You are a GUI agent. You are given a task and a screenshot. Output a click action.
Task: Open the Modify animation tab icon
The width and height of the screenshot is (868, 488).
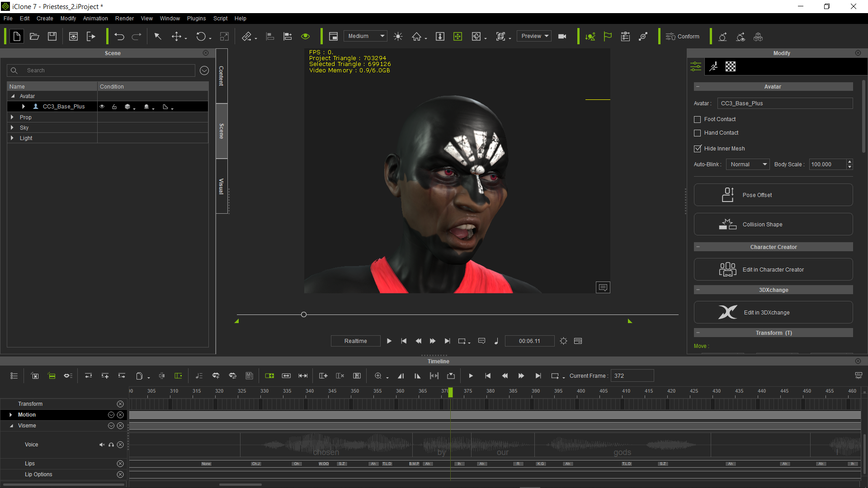[713, 67]
